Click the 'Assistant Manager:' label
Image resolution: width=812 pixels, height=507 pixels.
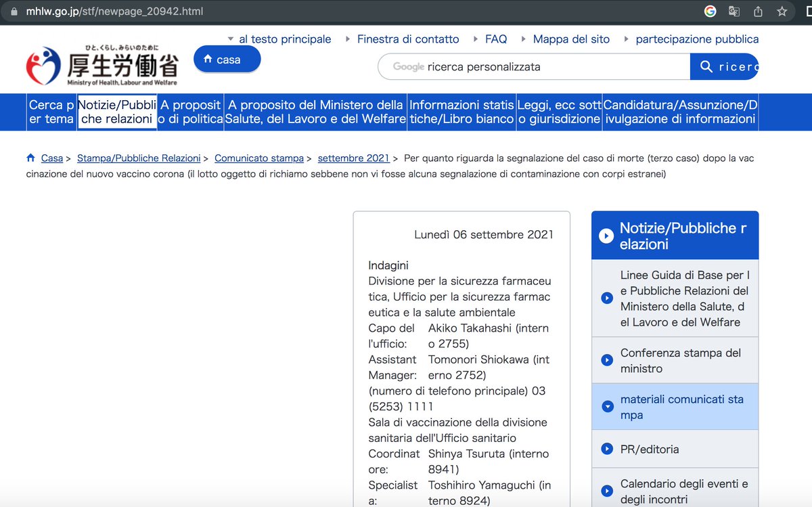tap(393, 367)
